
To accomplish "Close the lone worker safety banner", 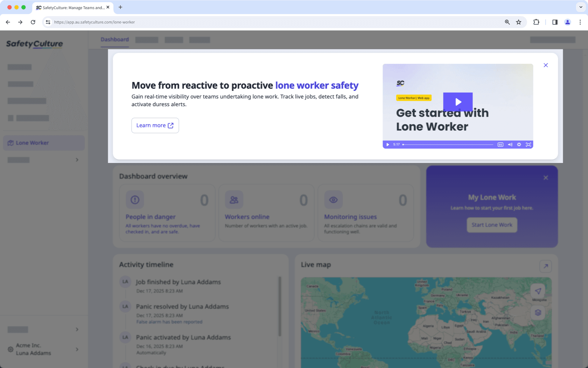I will click(x=546, y=65).
